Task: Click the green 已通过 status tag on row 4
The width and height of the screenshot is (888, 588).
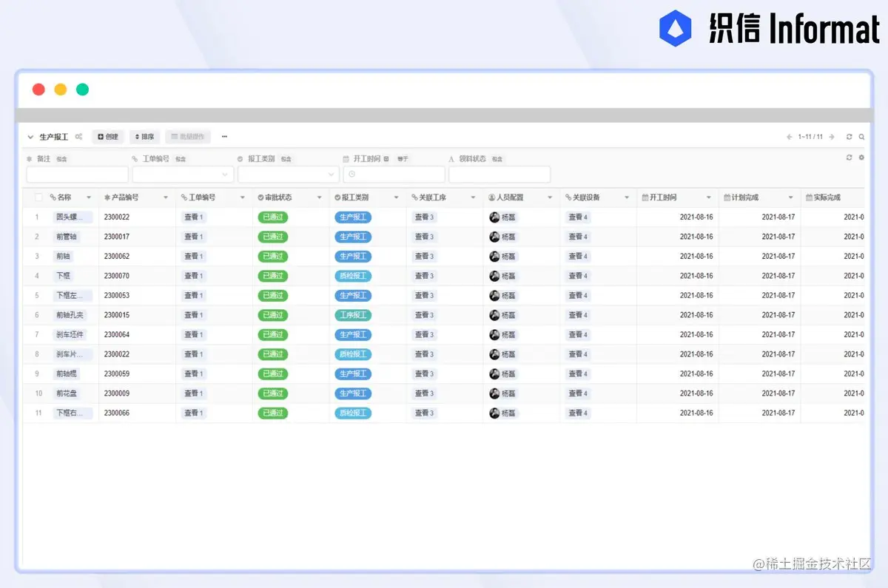Action: (x=272, y=275)
